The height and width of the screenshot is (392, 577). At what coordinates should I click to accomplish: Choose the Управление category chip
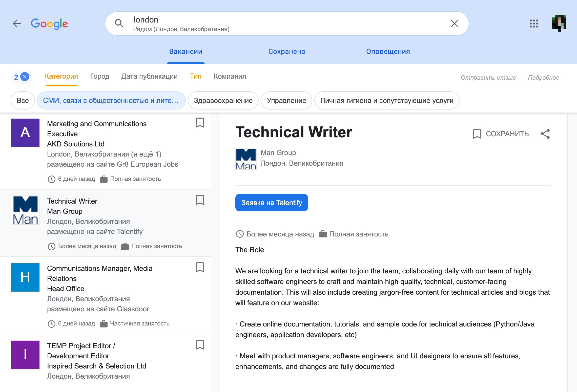pos(286,100)
